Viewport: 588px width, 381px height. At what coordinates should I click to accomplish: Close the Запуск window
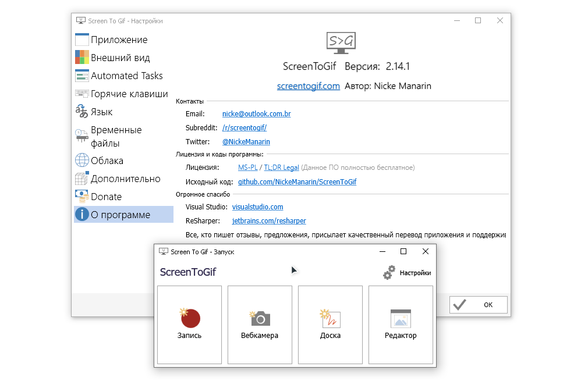[425, 251]
